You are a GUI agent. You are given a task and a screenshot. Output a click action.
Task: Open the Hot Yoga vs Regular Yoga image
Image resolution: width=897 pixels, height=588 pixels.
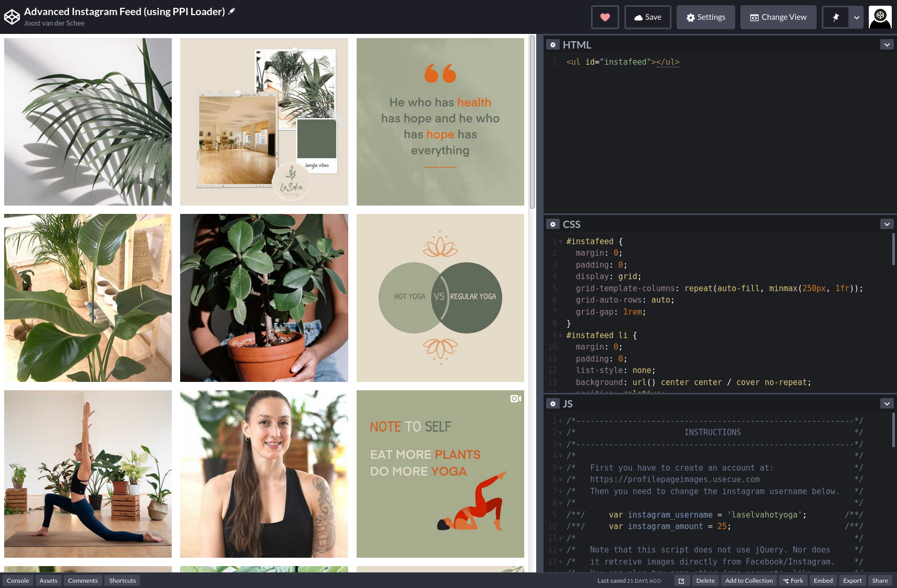[440, 298]
